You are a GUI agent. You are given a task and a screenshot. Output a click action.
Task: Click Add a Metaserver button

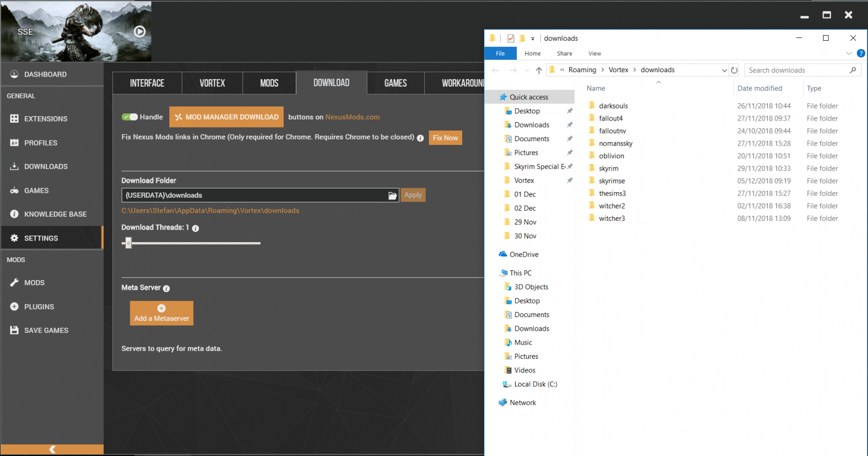coord(162,313)
